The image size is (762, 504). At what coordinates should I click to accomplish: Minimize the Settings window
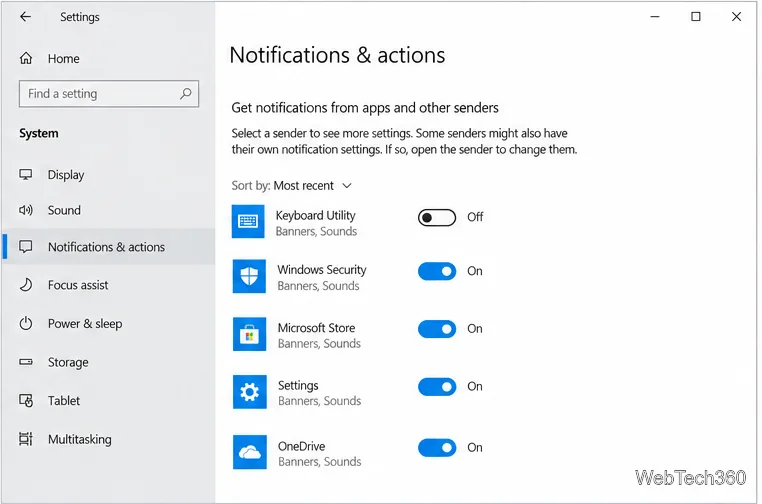[x=655, y=17]
